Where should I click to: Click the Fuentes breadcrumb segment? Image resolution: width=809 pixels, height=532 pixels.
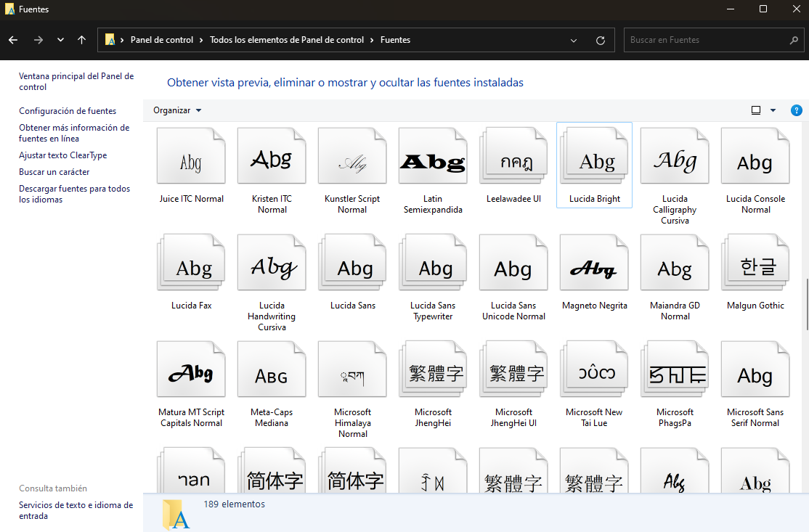coord(395,40)
